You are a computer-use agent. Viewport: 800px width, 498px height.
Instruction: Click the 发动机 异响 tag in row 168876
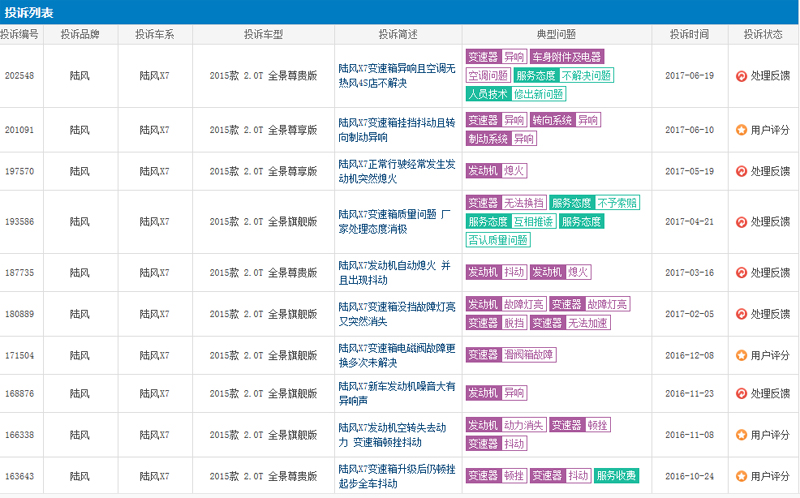click(x=496, y=393)
